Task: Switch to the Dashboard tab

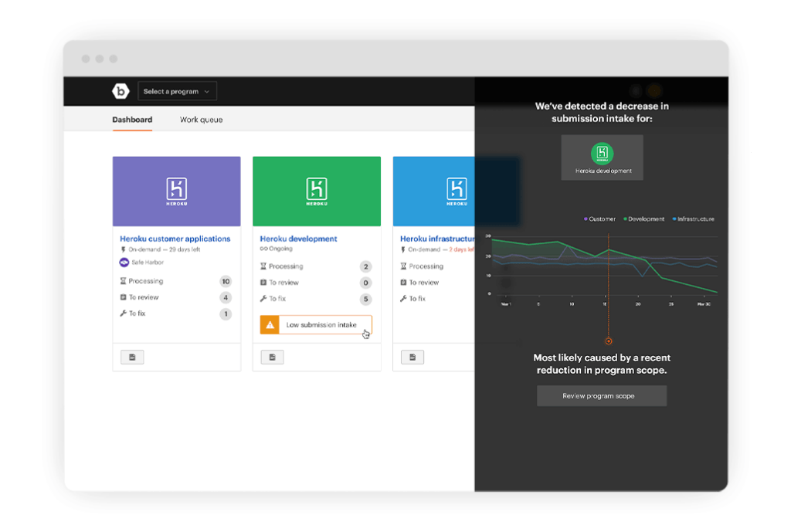Action: [x=132, y=120]
